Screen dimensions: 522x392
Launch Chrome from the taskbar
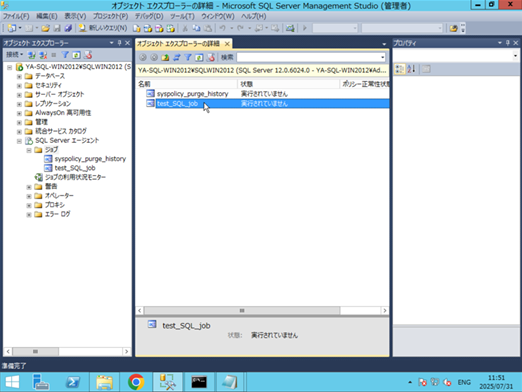136,382
